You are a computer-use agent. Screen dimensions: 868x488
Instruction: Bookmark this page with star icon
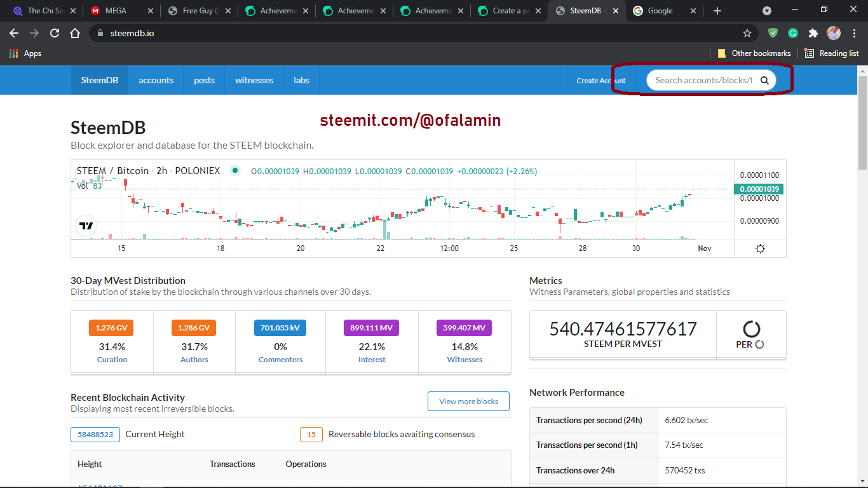click(x=747, y=33)
